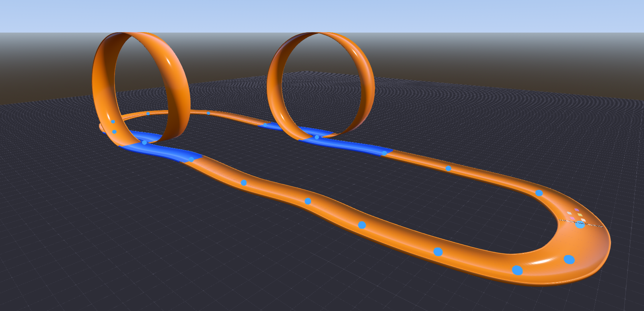
Task: Select the point where the left blue section meets the near orange track
Action: [191, 159]
